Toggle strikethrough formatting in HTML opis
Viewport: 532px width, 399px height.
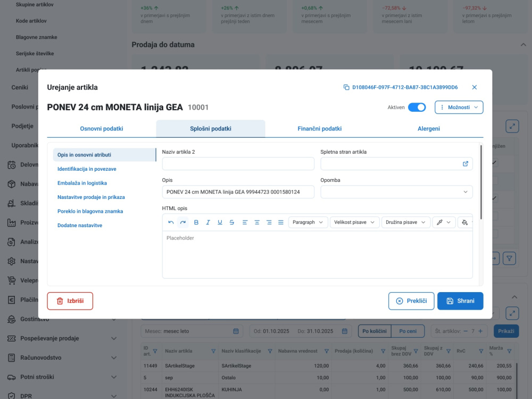[x=232, y=222]
